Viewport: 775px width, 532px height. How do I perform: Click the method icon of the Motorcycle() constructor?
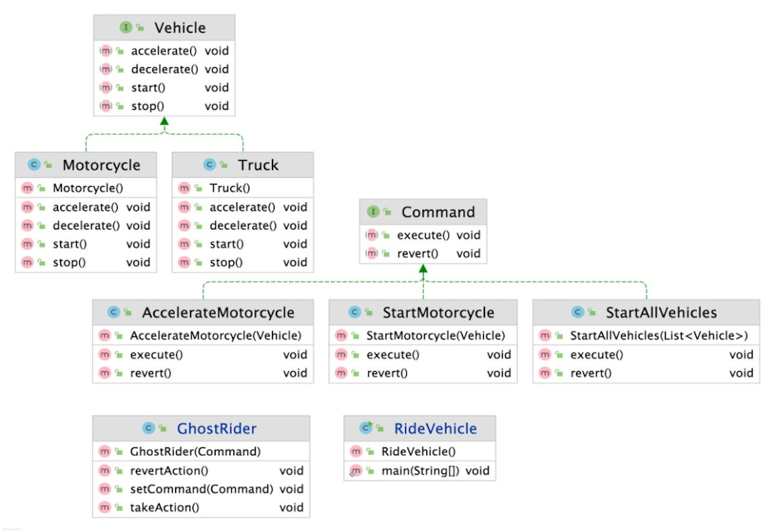click(x=27, y=189)
